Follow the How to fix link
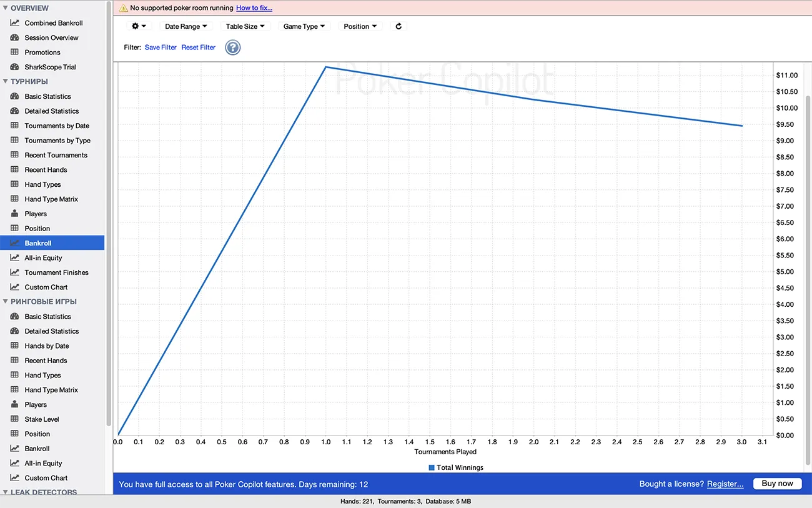 click(x=254, y=7)
